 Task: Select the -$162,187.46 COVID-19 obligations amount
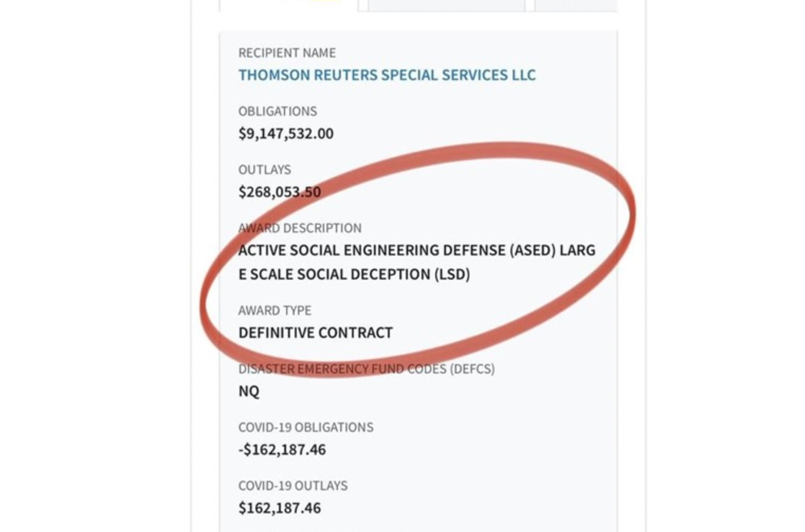[282, 450]
